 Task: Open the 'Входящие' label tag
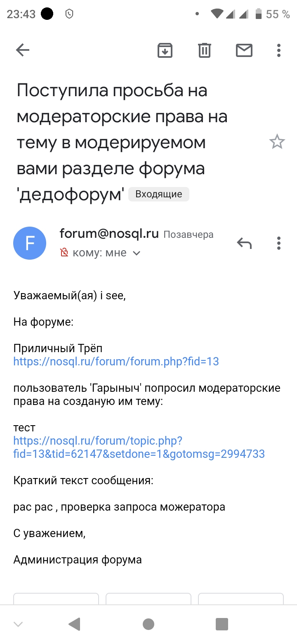[x=159, y=194]
